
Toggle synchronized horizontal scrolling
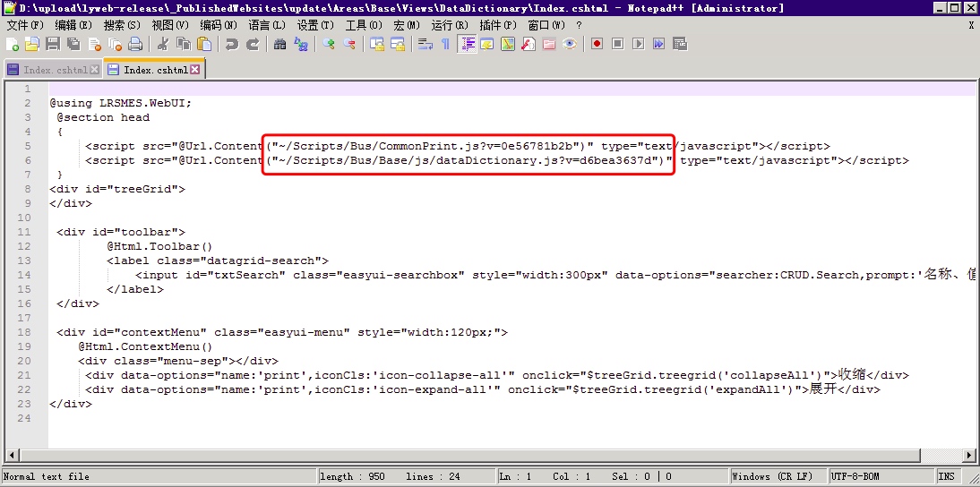398,44
